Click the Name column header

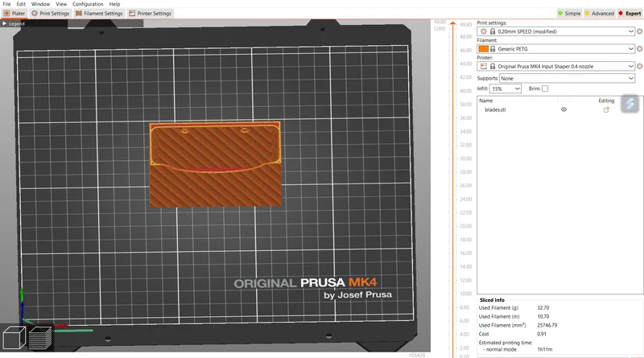point(486,101)
